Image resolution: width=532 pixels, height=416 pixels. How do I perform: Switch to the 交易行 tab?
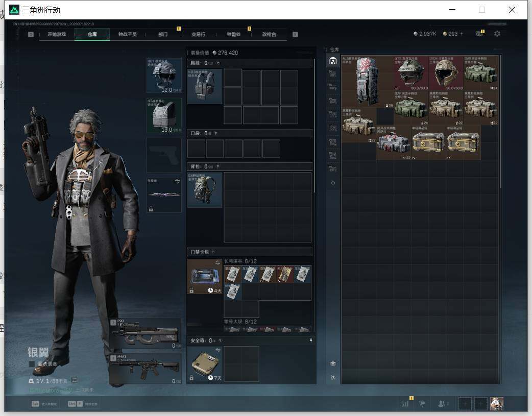click(x=198, y=34)
